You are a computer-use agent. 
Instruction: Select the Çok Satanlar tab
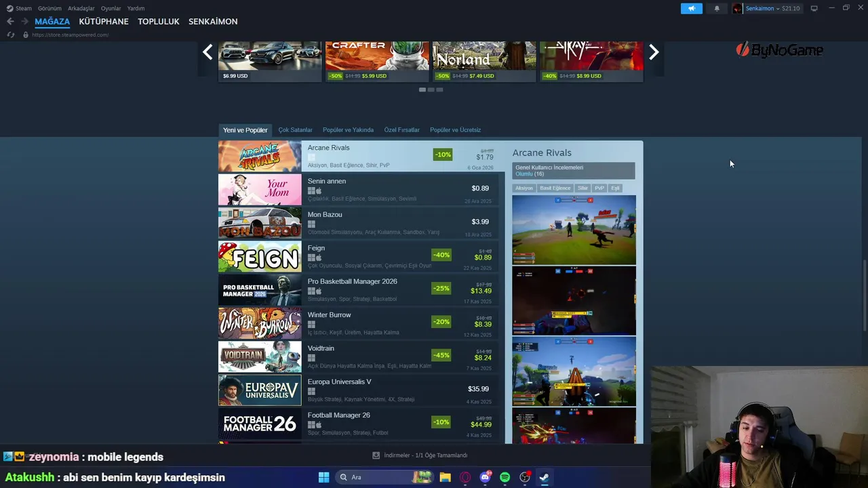pyautogui.click(x=295, y=130)
